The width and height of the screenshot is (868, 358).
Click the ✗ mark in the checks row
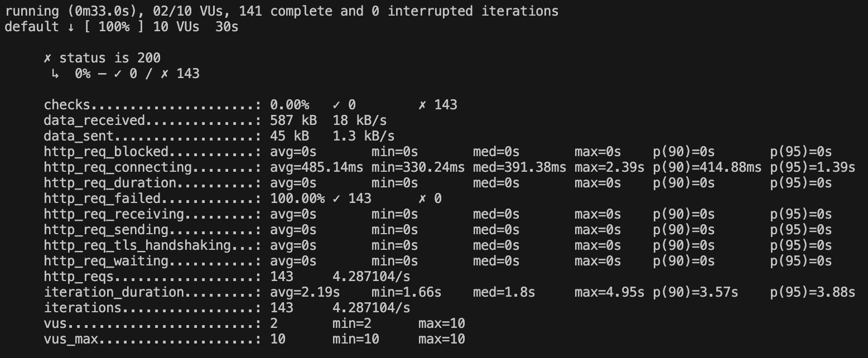coord(422,105)
